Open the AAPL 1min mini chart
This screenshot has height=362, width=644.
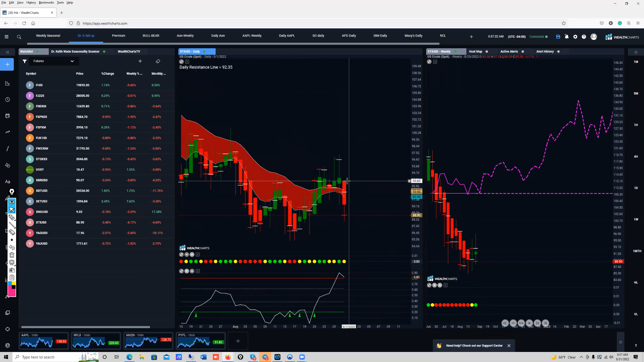click(44, 341)
